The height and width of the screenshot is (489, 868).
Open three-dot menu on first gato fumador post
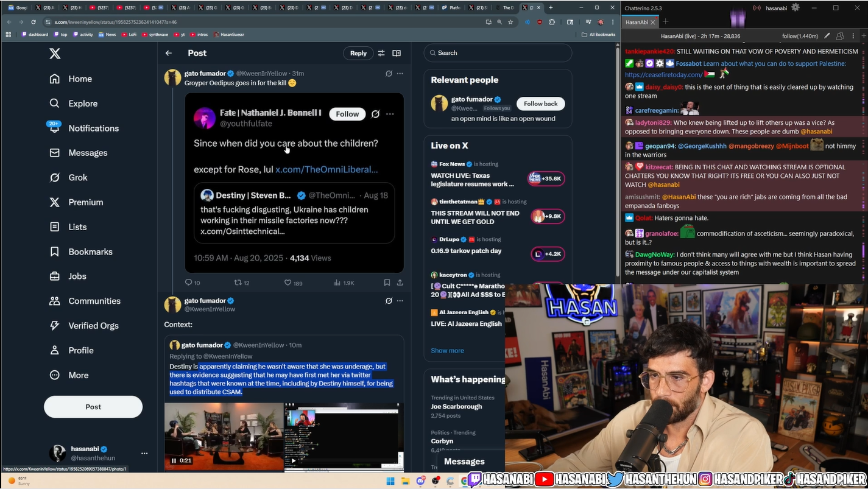[400, 73]
